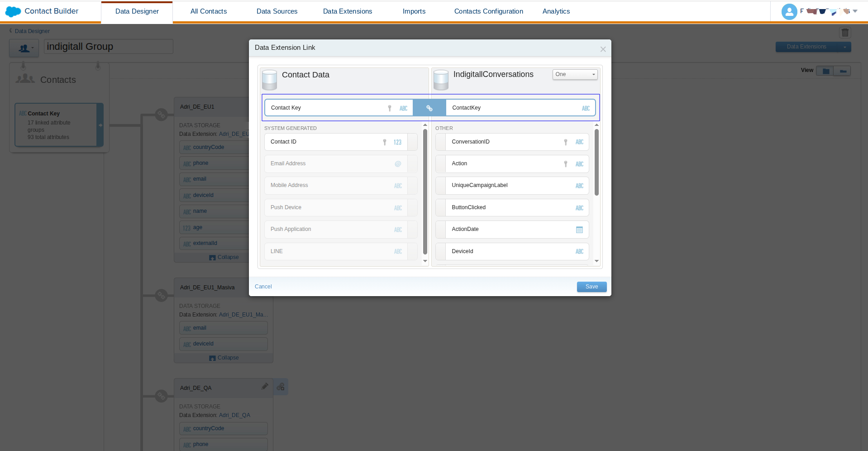Collapse the Adri_DE_EU1 attribute list
The height and width of the screenshot is (451, 868).
[x=224, y=257]
